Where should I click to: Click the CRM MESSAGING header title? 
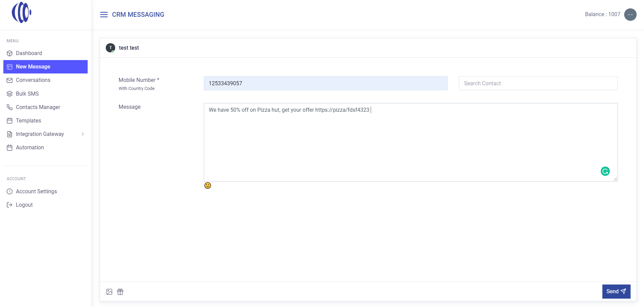pyautogui.click(x=138, y=14)
